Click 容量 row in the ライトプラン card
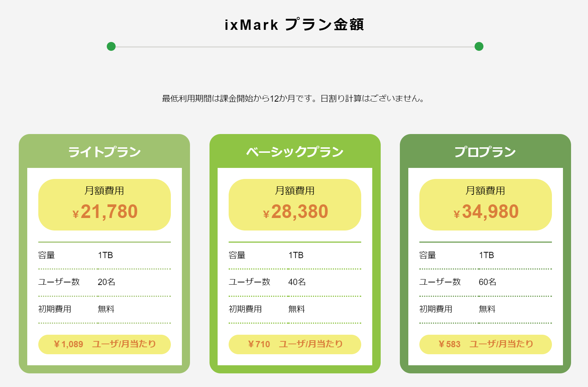The height and width of the screenshot is (387, 588). [105, 255]
